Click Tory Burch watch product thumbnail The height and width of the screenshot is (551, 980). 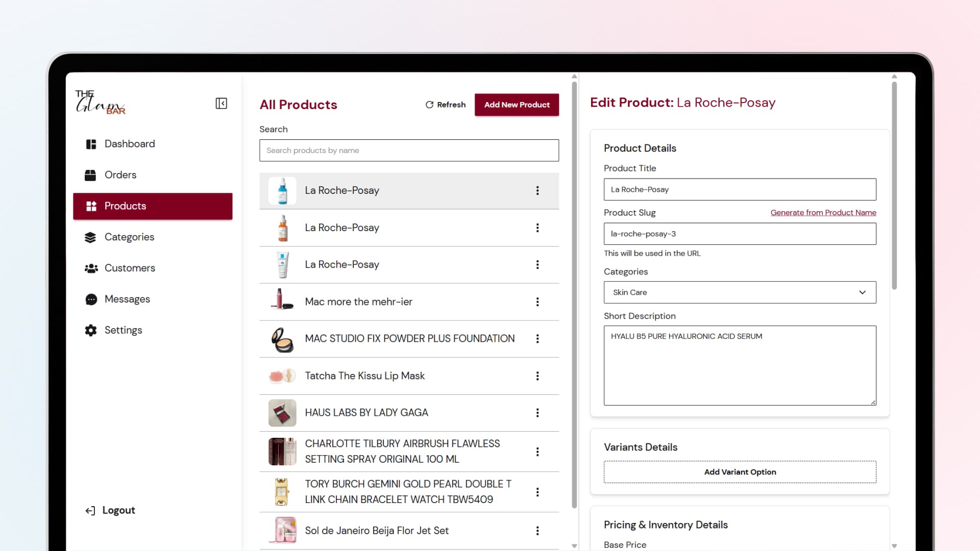point(282,492)
